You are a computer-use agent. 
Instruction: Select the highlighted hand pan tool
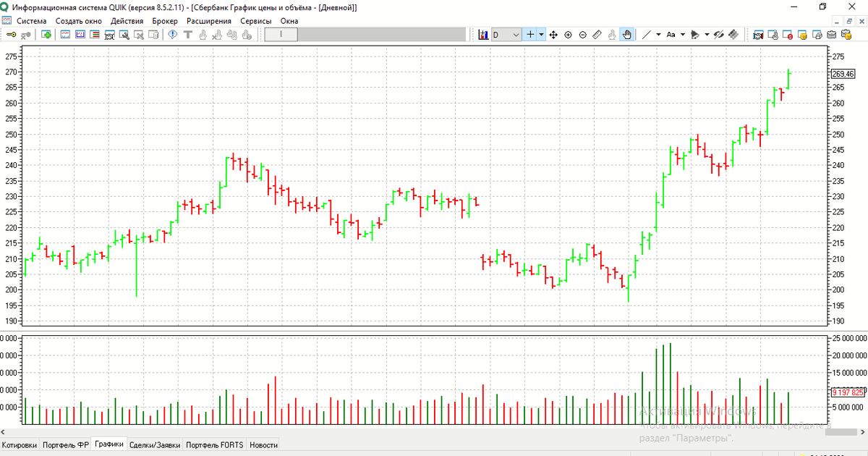click(627, 34)
